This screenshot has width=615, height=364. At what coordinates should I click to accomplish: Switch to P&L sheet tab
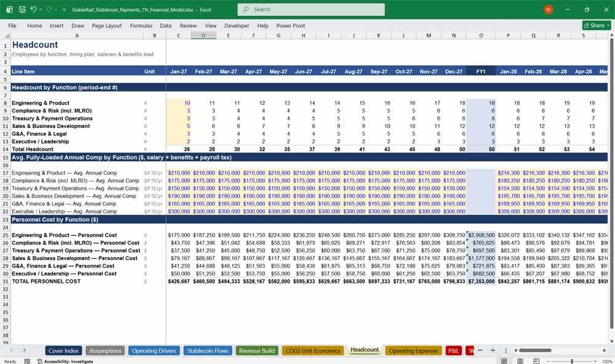pyautogui.click(x=453, y=350)
